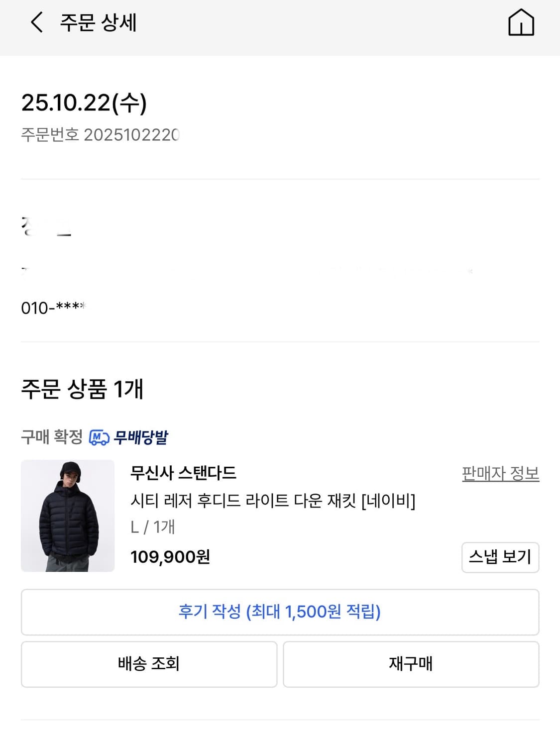Click the 주문번호 order number text

point(100,135)
